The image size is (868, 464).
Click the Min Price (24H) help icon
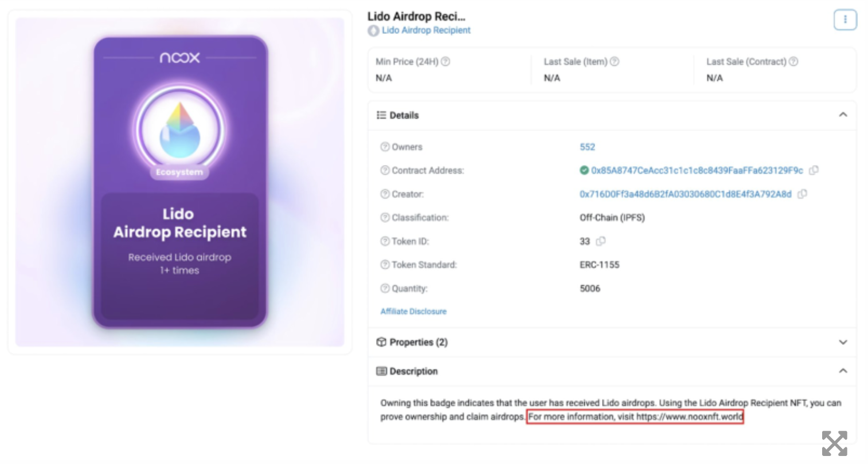click(x=445, y=62)
